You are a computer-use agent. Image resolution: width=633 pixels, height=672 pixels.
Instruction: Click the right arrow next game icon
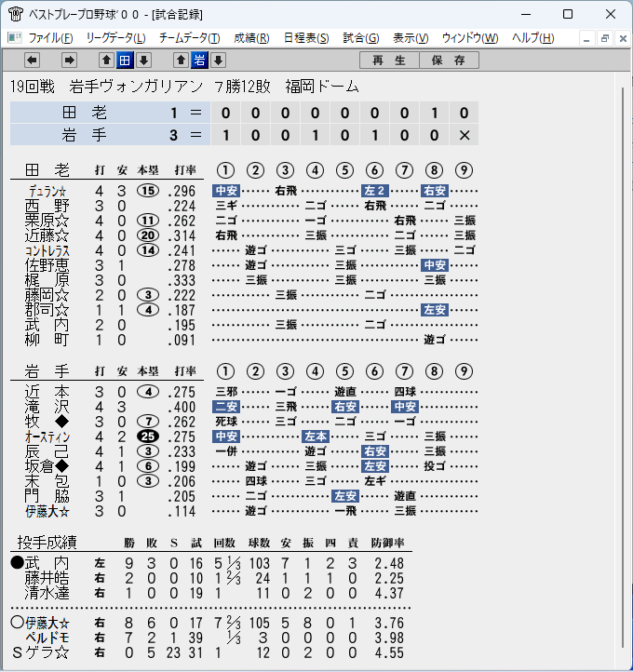(x=69, y=60)
